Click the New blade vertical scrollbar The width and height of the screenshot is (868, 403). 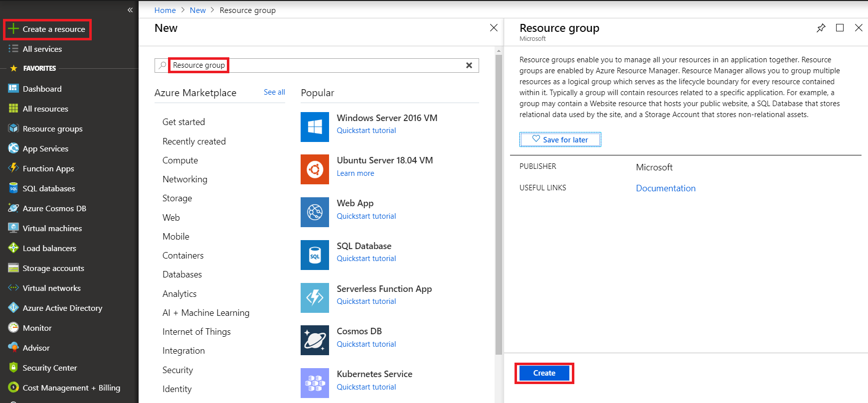click(499, 204)
